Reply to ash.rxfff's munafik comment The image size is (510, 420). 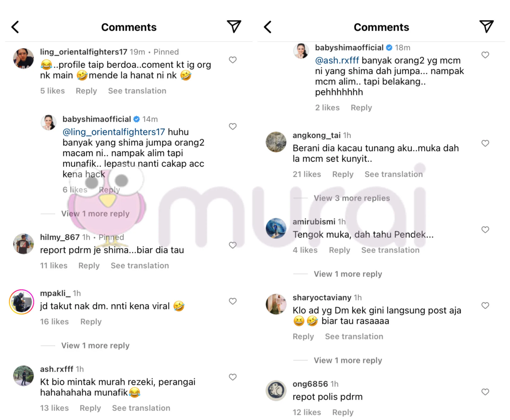coord(90,408)
